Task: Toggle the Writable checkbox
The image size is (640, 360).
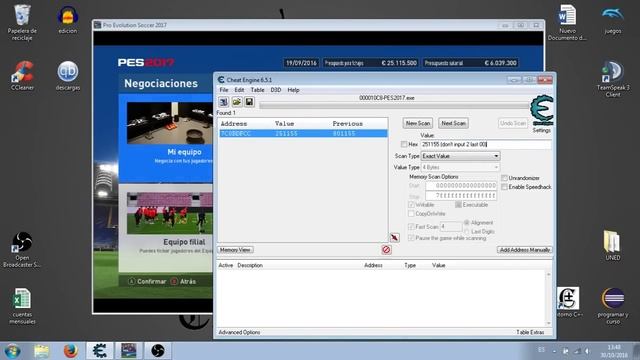Action: coord(411,204)
